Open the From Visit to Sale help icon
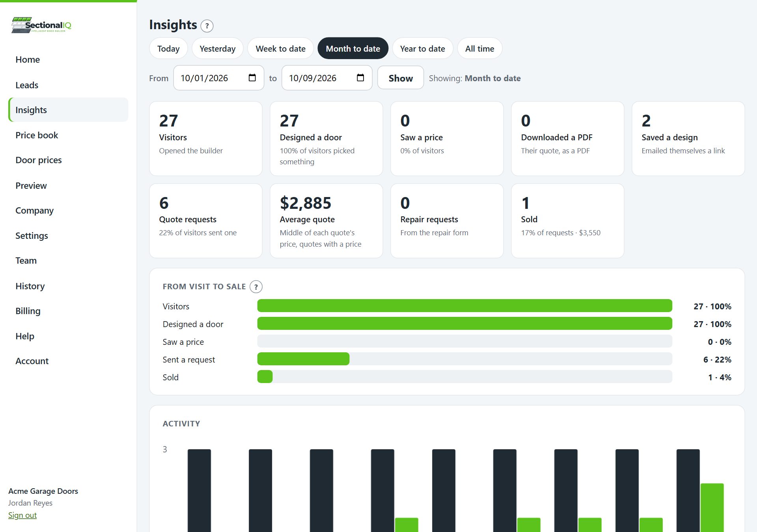Image resolution: width=757 pixels, height=532 pixels. tap(256, 286)
